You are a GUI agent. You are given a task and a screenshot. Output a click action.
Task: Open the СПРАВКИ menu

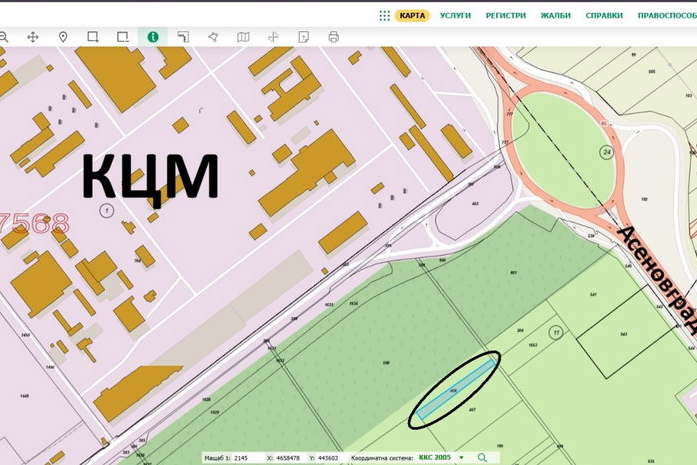tap(604, 16)
